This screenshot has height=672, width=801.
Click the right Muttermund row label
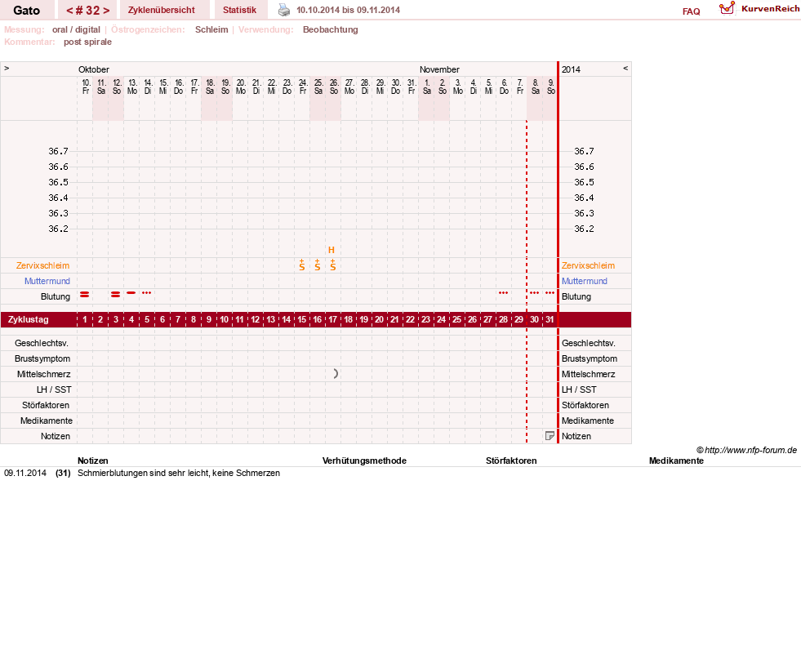tap(585, 281)
